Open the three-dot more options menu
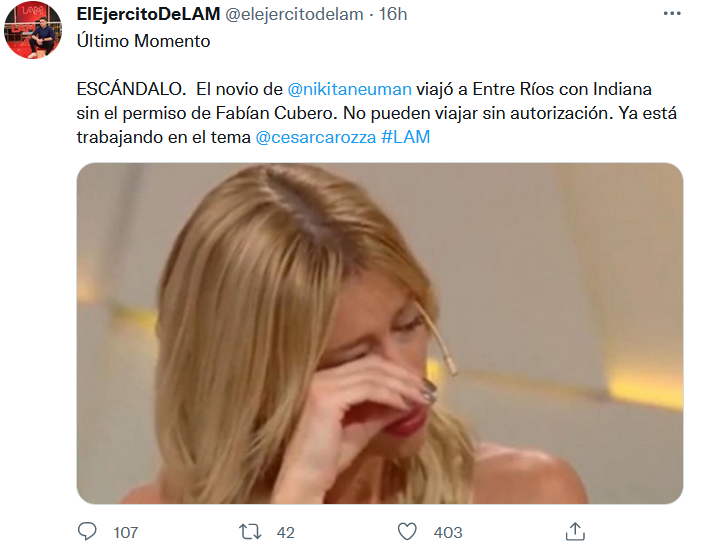This screenshot has width=703, height=550. tap(672, 13)
